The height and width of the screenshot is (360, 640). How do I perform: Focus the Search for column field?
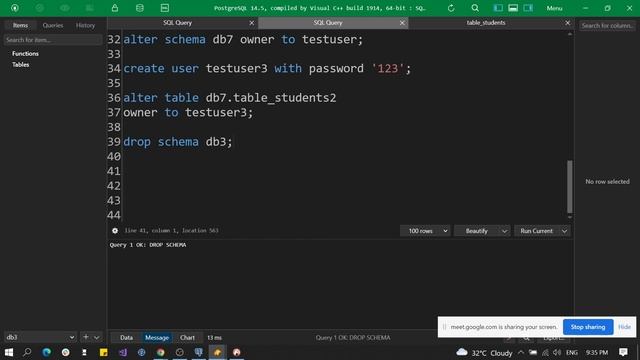[607, 26]
